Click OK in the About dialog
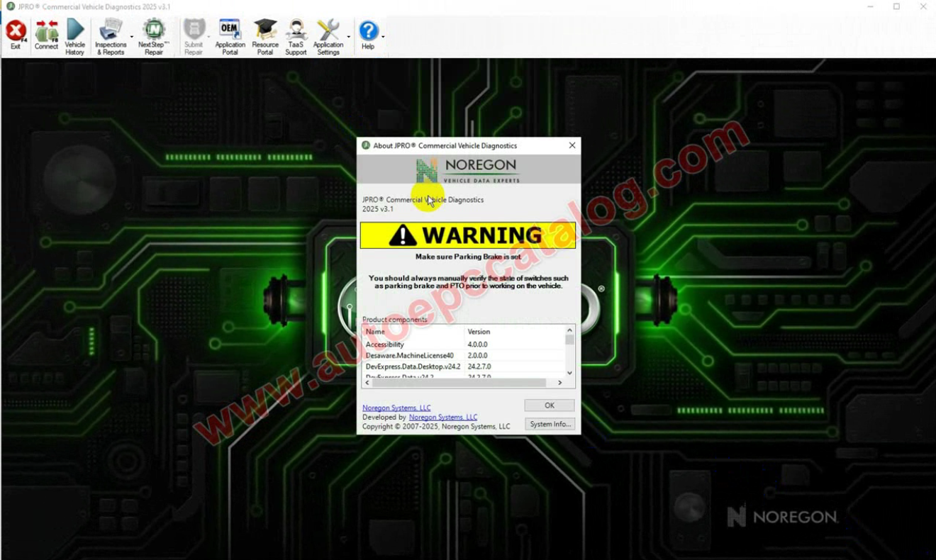The height and width of the screenshot is (560, 936). 549,405
